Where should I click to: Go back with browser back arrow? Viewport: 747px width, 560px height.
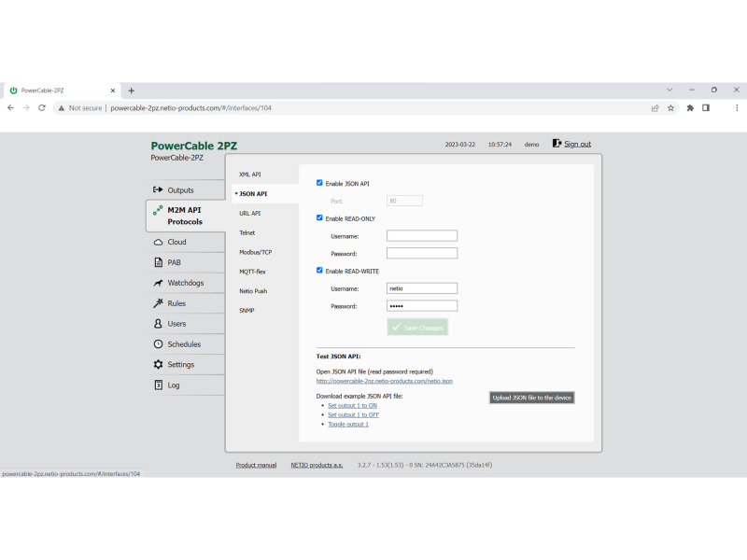[10, 108]
